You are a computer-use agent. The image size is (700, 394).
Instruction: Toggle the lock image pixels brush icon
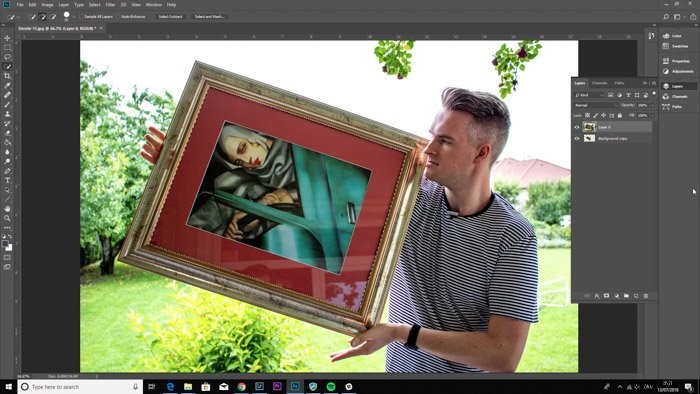pos(596,116)
